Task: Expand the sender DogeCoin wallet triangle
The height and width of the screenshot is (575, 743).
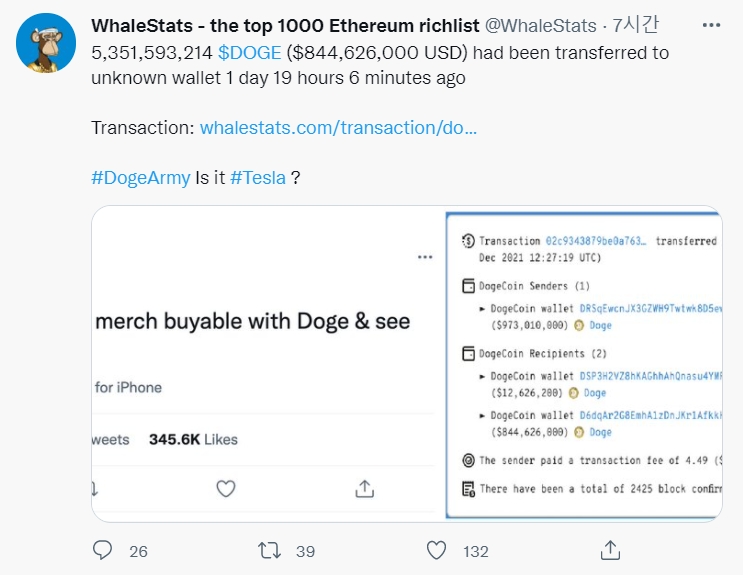Action: pyautogui.click(x=482, y=309)
